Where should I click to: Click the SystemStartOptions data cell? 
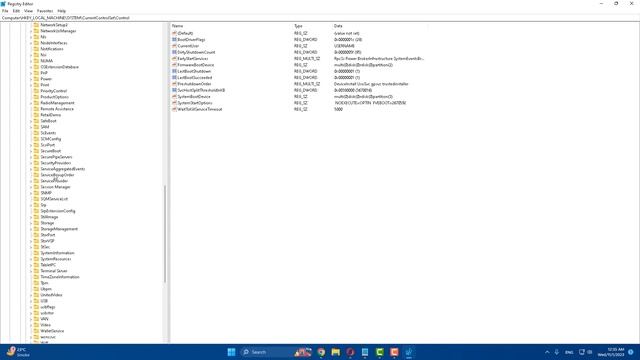[370, 103]
